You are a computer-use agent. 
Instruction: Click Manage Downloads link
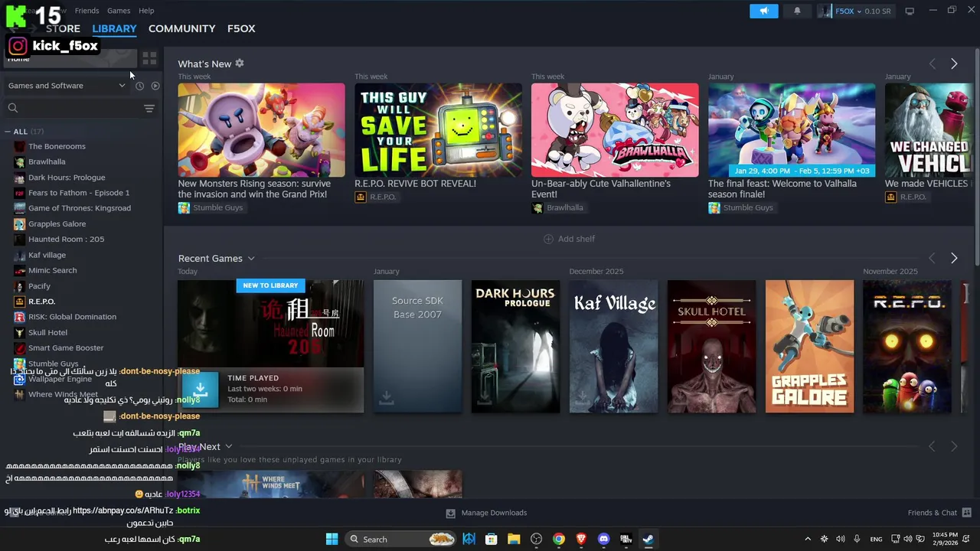[494, 513]
